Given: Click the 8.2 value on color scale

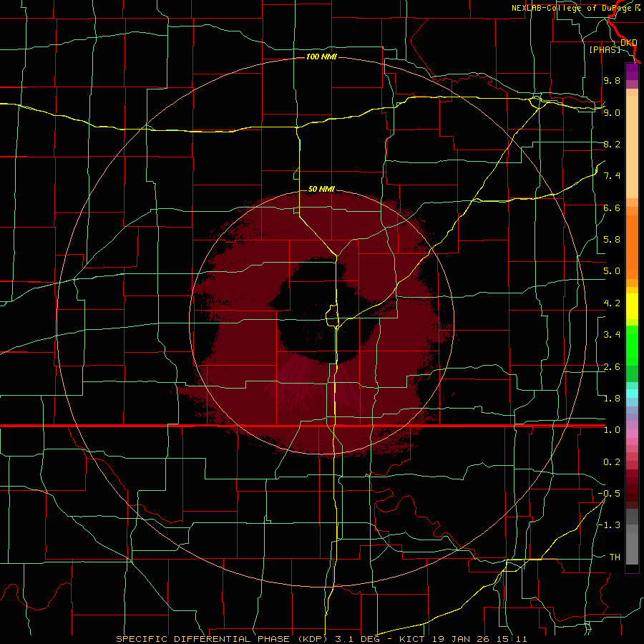Looking at the screenshot, I should [612, 144].
